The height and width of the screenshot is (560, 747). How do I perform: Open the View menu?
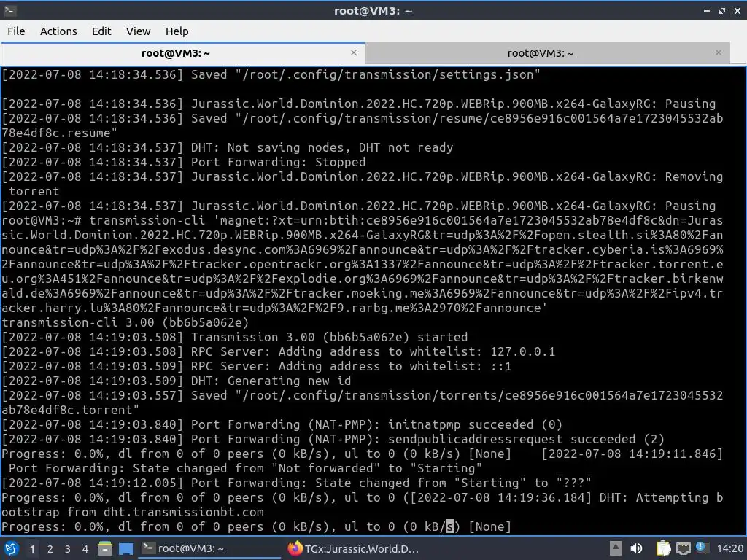[138, 31]
